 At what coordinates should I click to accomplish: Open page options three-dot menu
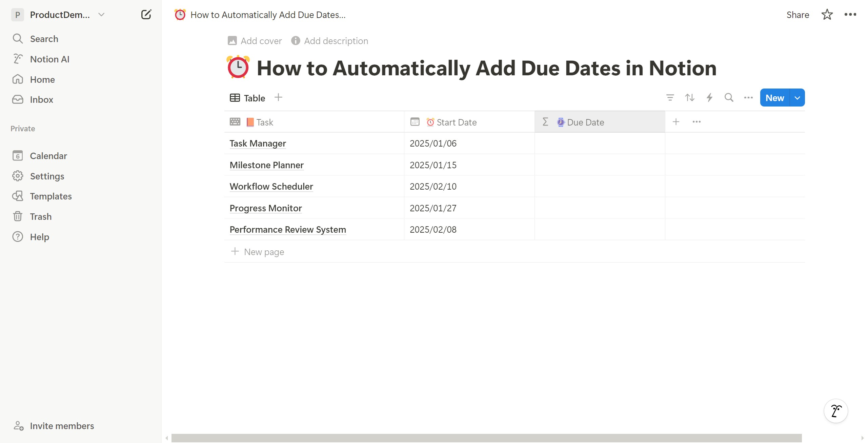[x=850, y=15]
